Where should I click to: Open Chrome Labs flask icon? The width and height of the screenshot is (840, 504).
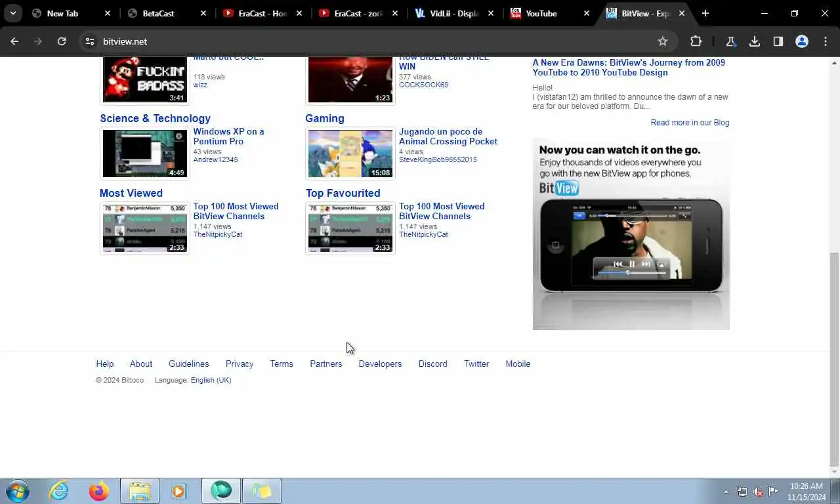730,41
